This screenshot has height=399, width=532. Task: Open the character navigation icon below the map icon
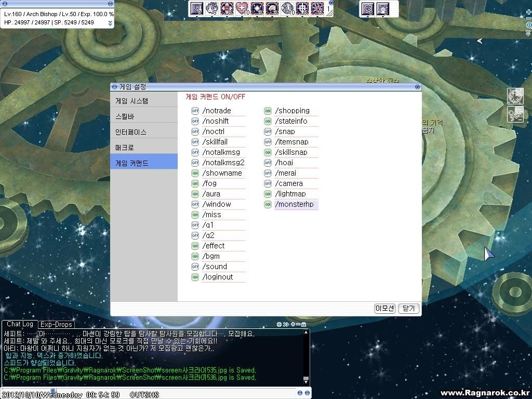tap(515, 114)
